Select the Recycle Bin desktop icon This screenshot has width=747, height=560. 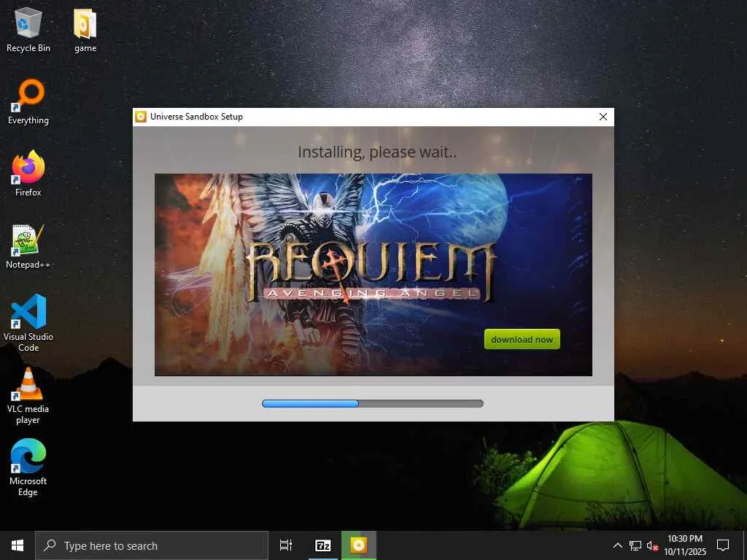click(x=28, y=29)
